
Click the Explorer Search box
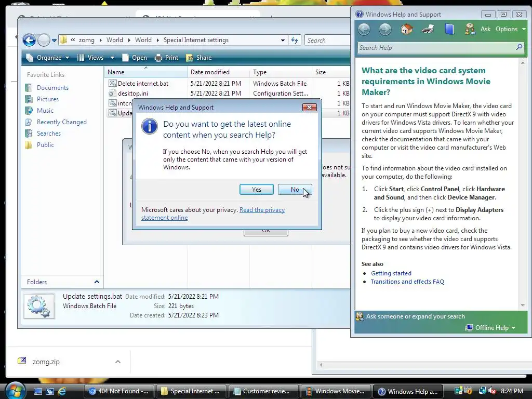(327, 41)
